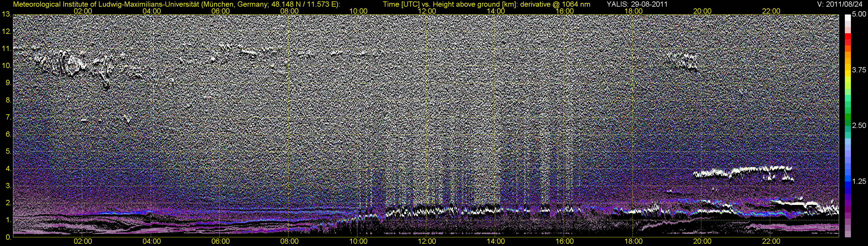Click the 22:00 label on top time axis
Screen dimensions: 868x246
pos(771,11)
